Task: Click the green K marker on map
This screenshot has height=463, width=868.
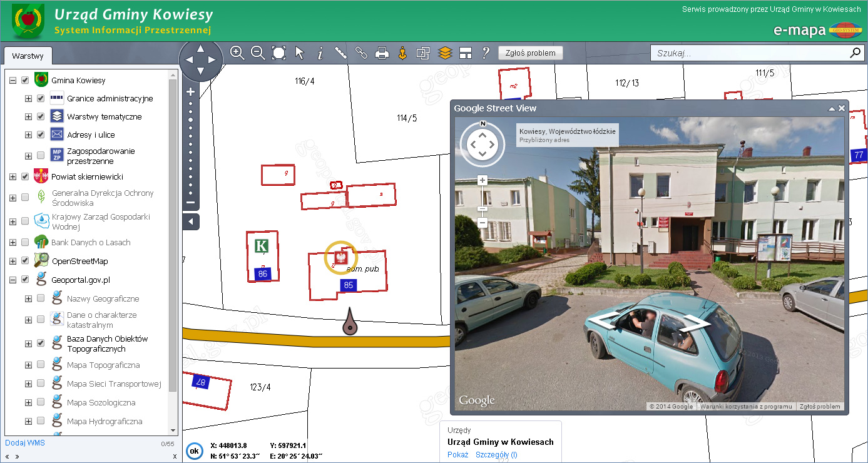Action: (262, 245)
